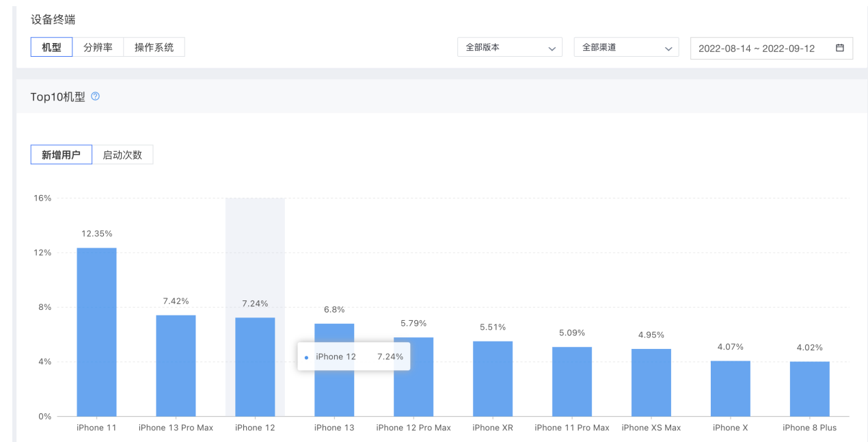
Task: Click the 12% y-axis label
Action: 43,252
